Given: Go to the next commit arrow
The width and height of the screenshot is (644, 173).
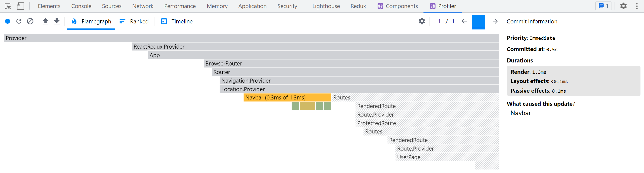Looking at the screenshot, I should coord(495,21).
